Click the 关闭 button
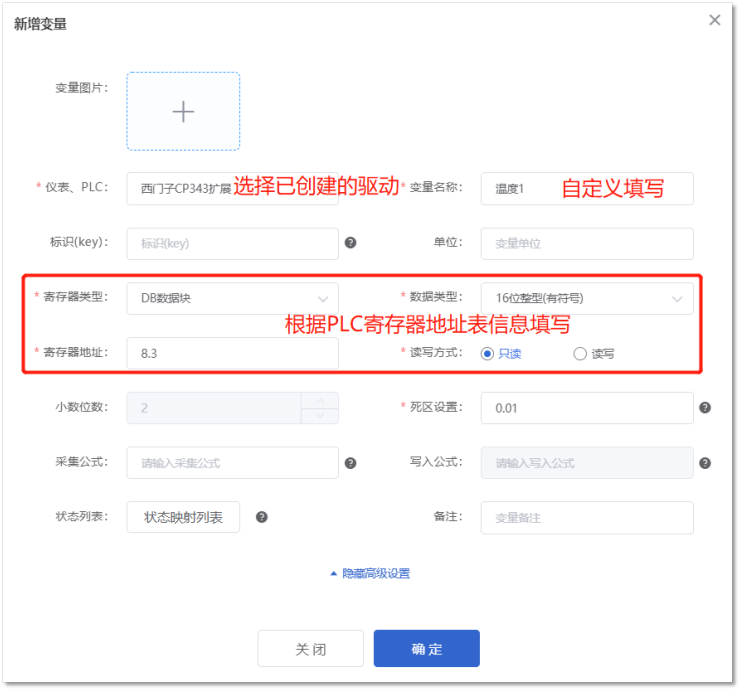This screenshot has width=741, height=691. (310, 648)
